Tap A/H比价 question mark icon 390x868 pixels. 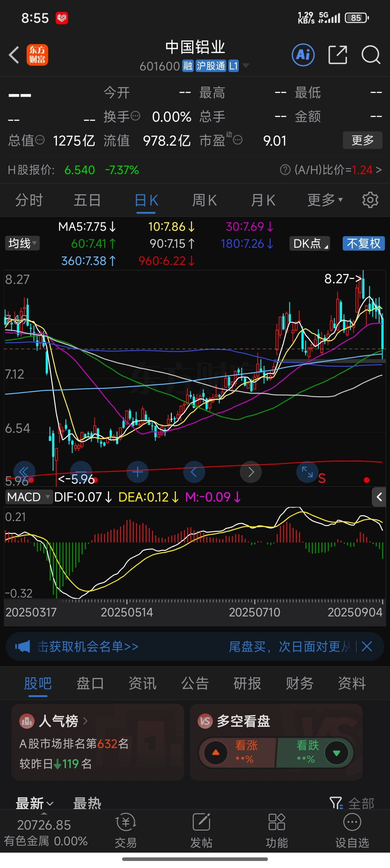[x=285, y=170]
